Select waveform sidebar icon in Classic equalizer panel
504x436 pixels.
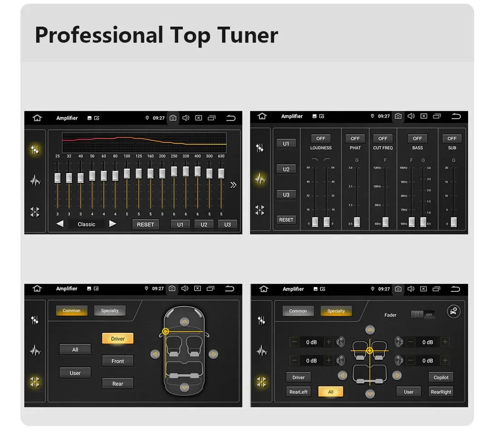(35, 181)
